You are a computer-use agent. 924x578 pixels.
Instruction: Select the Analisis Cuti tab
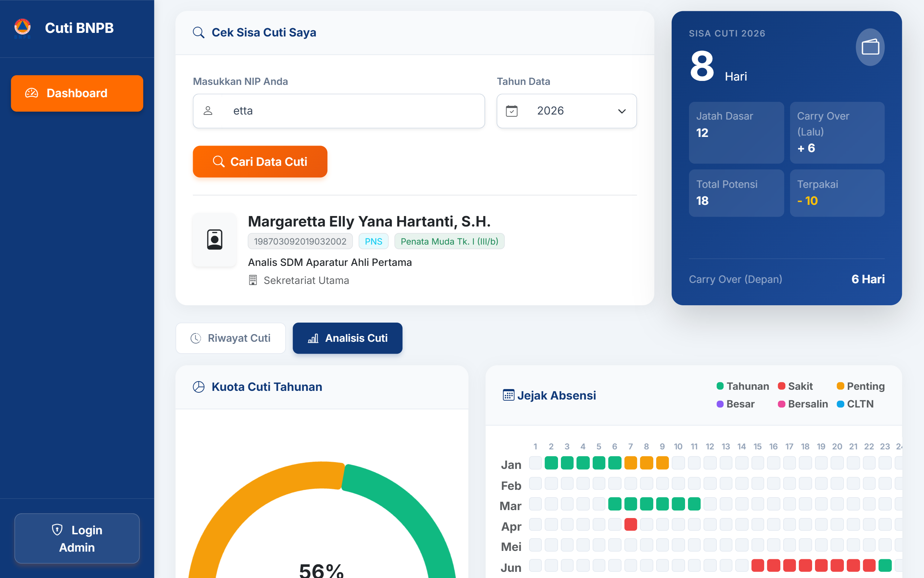coord(348,338)
